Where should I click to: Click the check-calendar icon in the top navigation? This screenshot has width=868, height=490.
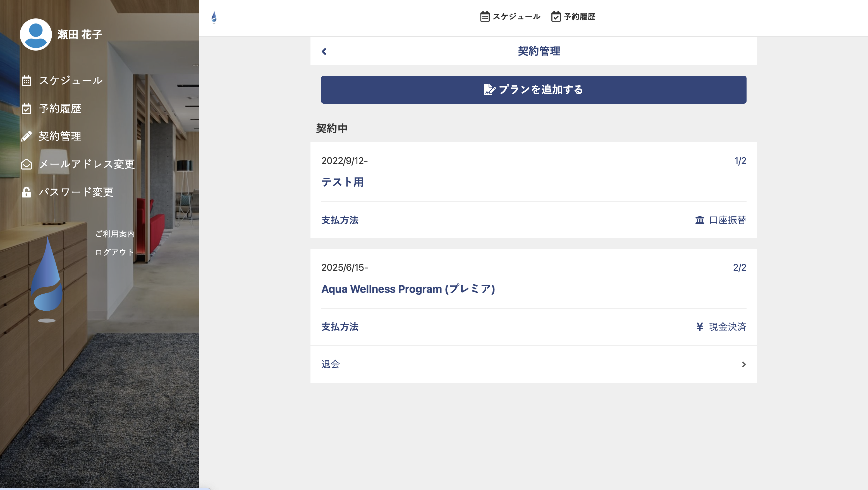(556, 16)
